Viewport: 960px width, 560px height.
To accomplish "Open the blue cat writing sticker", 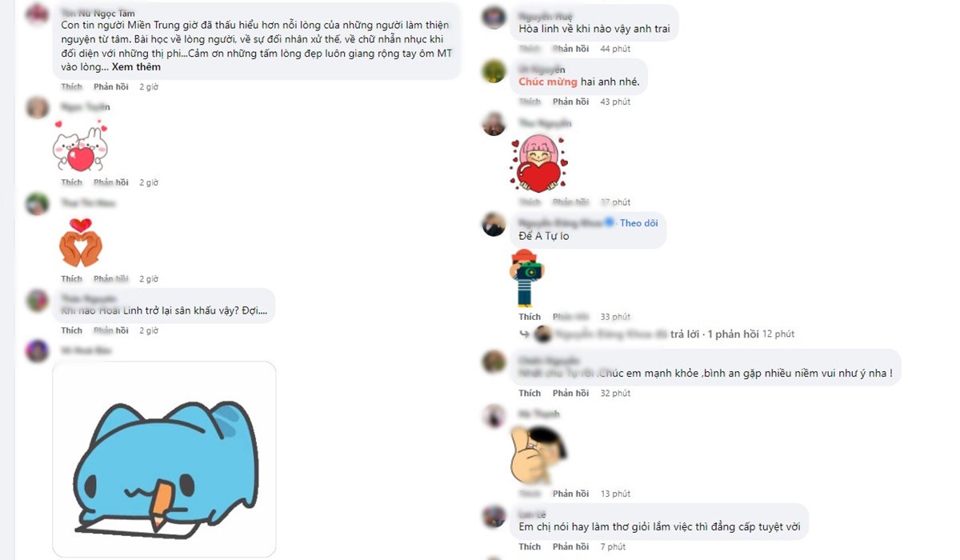I will point(164,459).
